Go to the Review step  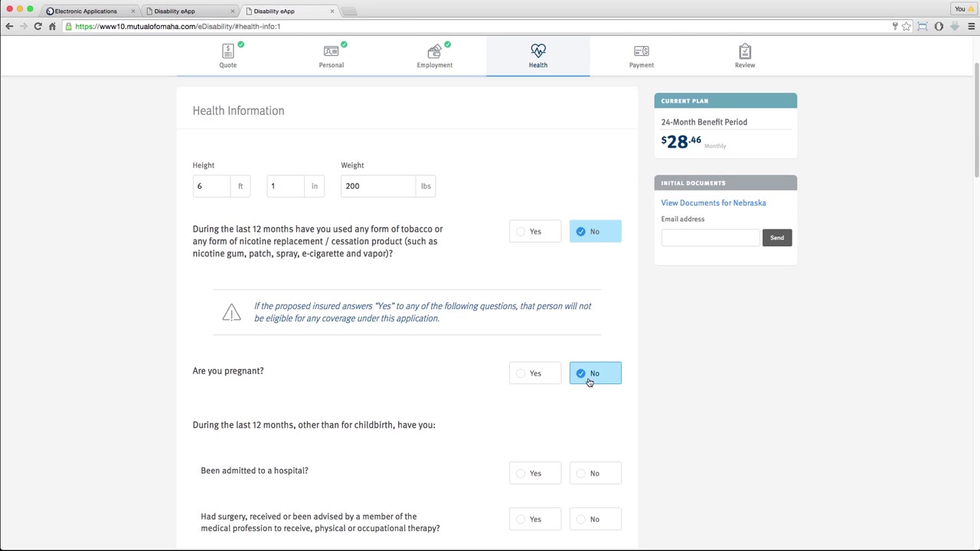pyautogui.click(x=745, y=56)
